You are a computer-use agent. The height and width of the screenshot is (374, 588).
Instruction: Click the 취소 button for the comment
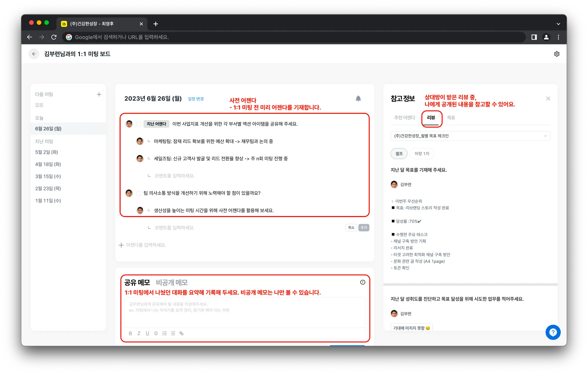tap(351, 228)
